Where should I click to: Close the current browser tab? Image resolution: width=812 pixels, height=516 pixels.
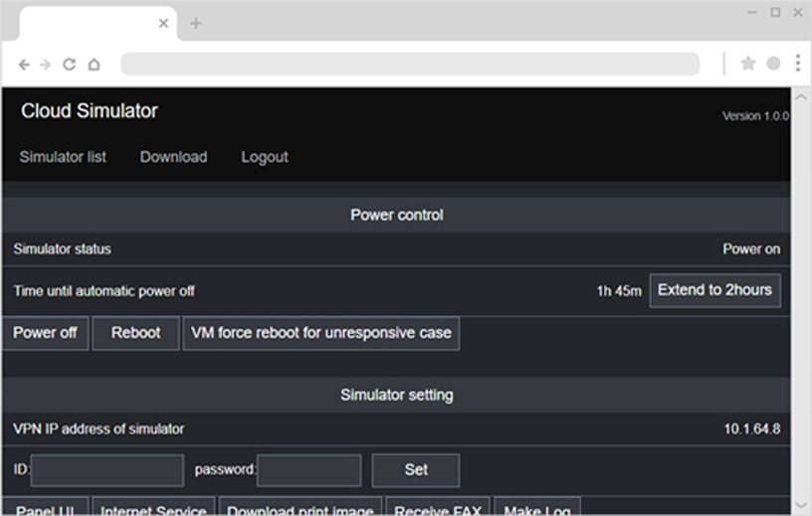[163, 23]
